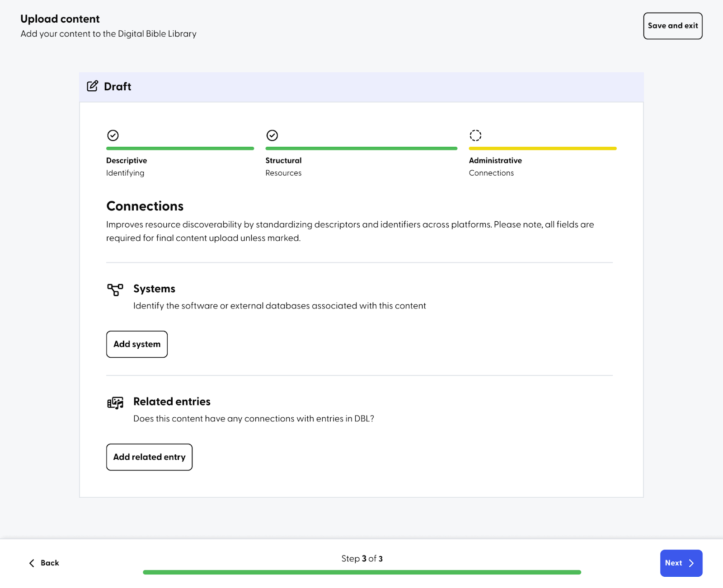Click the Back left chevron icon
Screen dimensions: 723x588
[x=32, y=563]
